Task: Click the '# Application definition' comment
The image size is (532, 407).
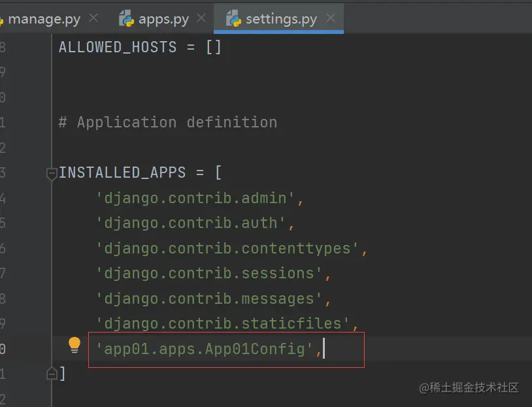Action: coord(168,122)
